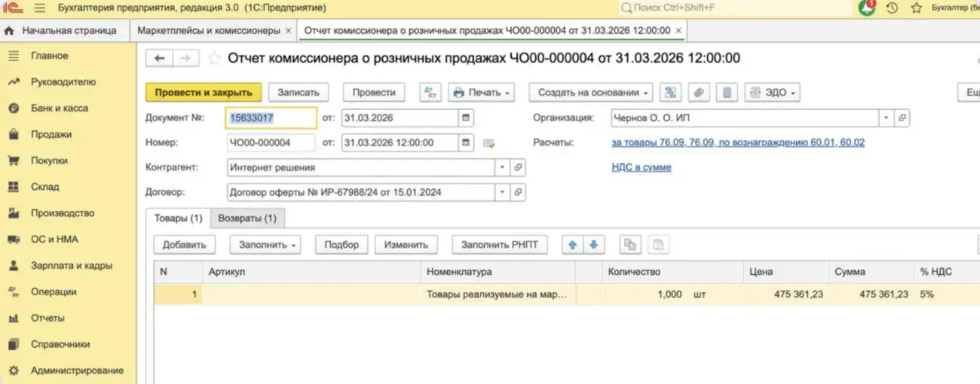Open the history clock icon
Screen dimensions: 980x384
pyautogui.click(x=892, y=8)
